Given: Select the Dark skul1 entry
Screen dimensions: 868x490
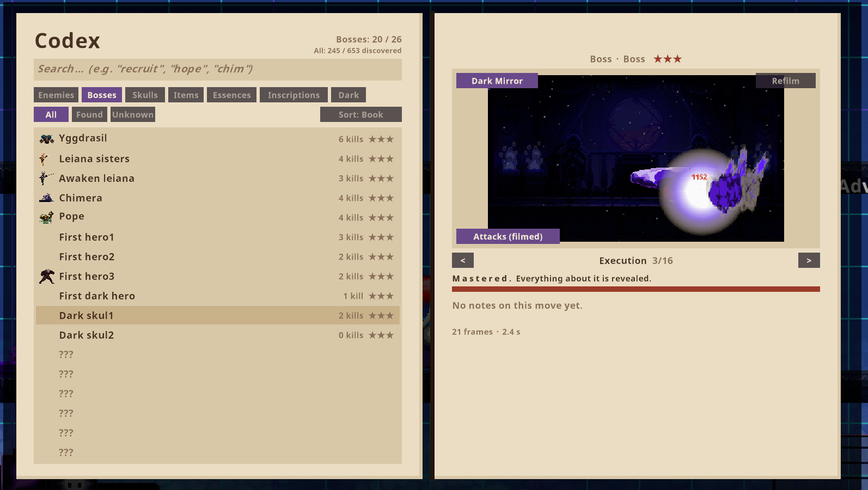Looking at the screenshot, I should click(218, 315).
